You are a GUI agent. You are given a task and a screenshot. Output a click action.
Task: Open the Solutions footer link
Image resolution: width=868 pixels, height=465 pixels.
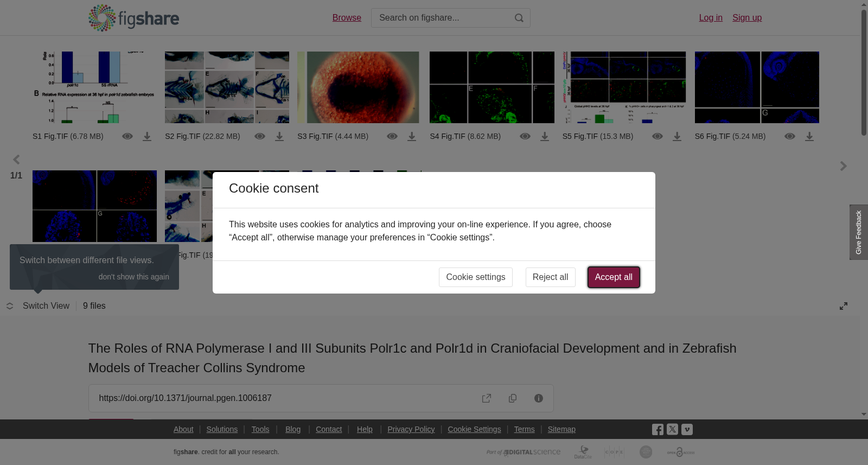coord(222,429)
